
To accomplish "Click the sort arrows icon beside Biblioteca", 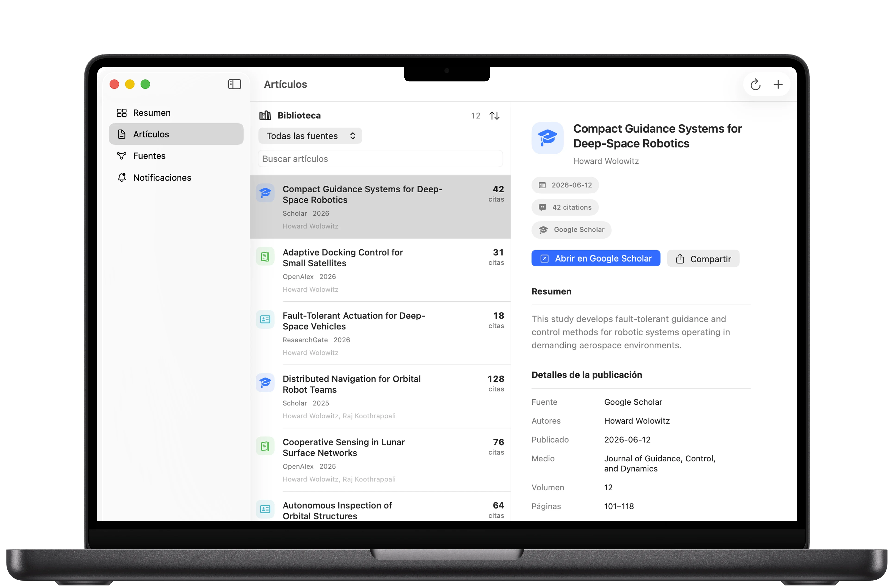I will (x=494, y=116).
